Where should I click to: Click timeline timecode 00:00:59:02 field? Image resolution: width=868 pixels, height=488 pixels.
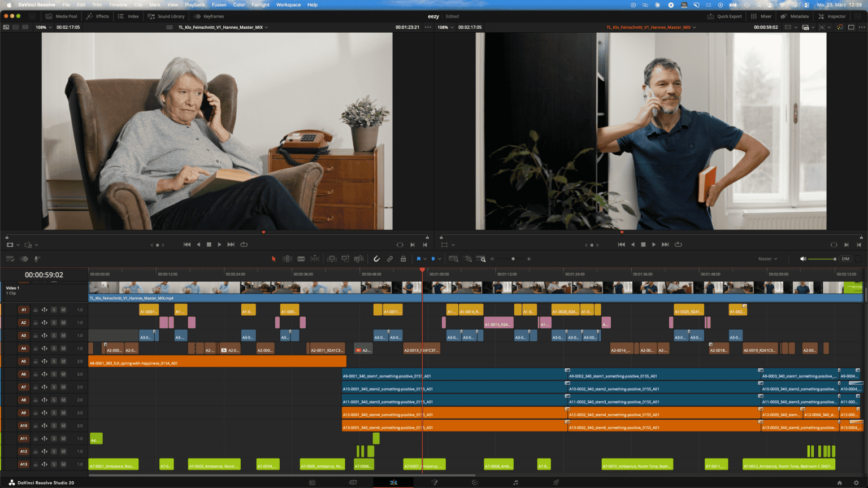point(44,275)
